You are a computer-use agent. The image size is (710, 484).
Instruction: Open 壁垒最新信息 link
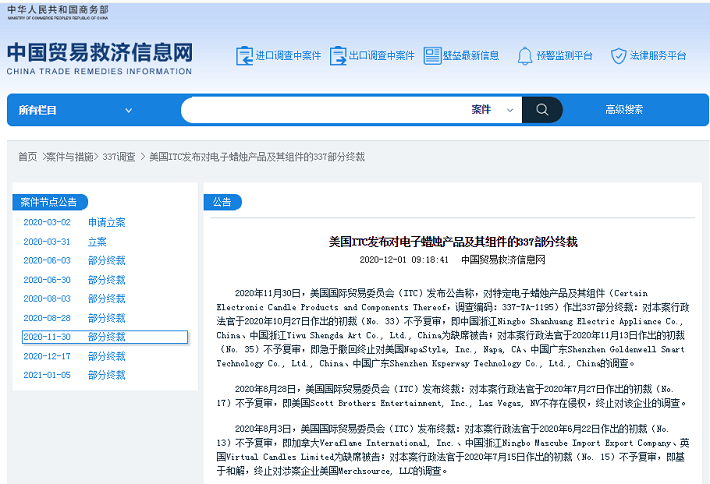(x=470, y=56)
